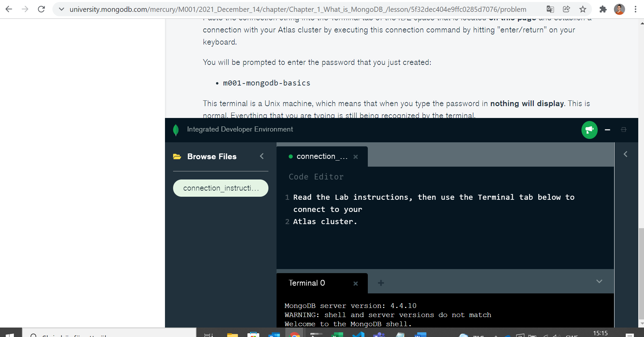The width and height of the screenshot is (644, 337).
Task: Reload the MongoDB University page
Action: [41, 9]
